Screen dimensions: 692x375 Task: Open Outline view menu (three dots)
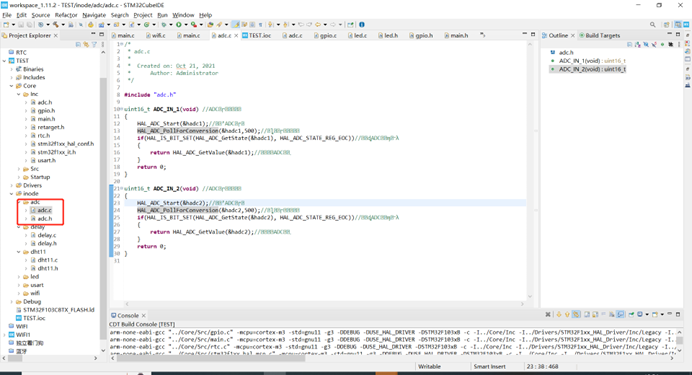(x=679, y=44)
